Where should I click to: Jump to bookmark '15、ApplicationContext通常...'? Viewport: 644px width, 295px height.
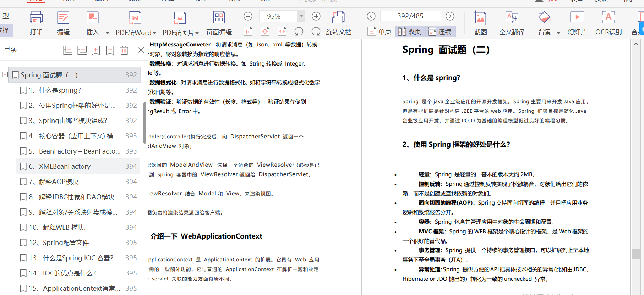point(75,288)
